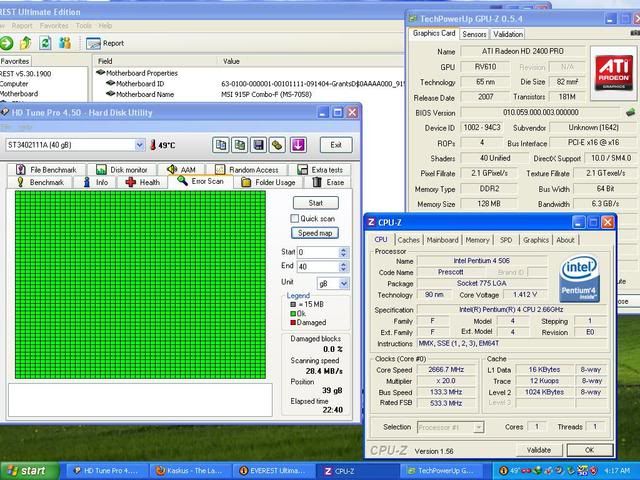
Task: Switch to the Folder Usage tab
Action: (x=269, y=182)
